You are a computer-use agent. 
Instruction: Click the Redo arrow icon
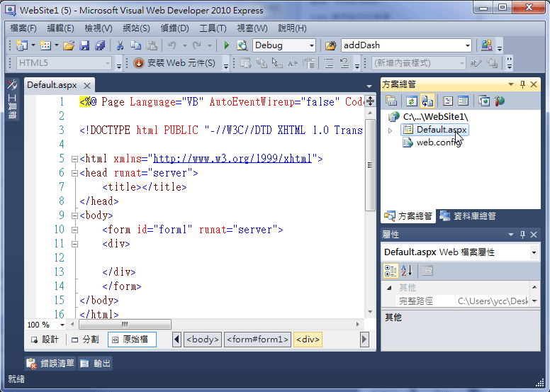[x=197, y=45]
